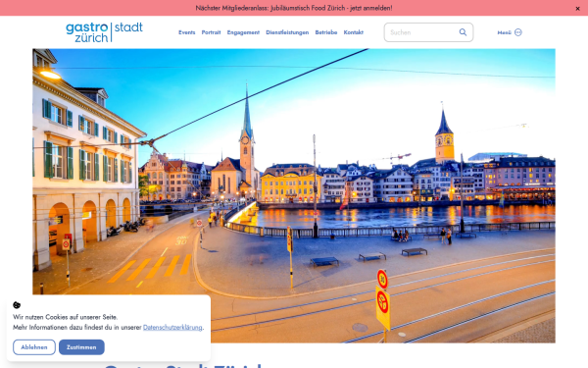This screenshot has height=368, width=588.
Task: Close the pink announcement banner
Action: tap(577, 9)
